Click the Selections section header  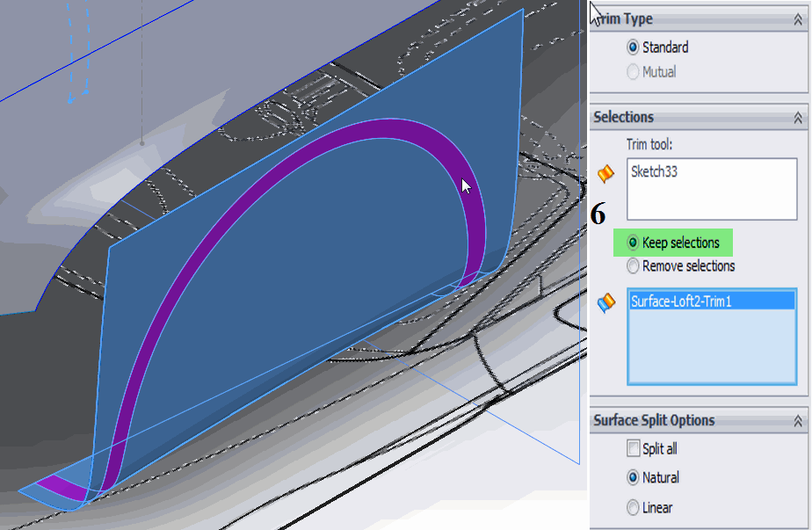point(624,117)
